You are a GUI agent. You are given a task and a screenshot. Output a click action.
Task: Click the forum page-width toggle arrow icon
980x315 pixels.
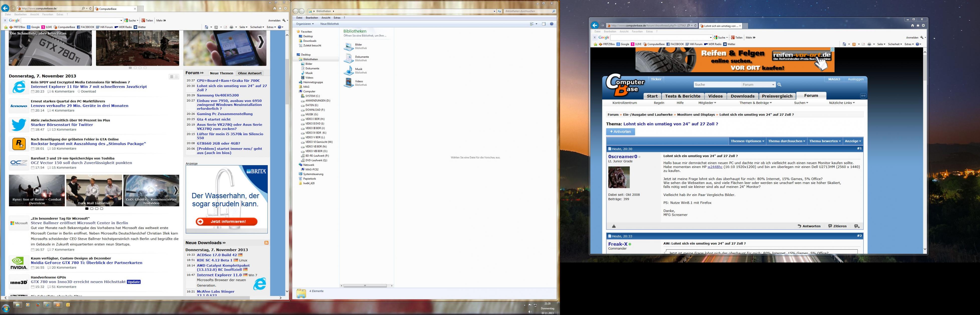click(x=863, y=96)
